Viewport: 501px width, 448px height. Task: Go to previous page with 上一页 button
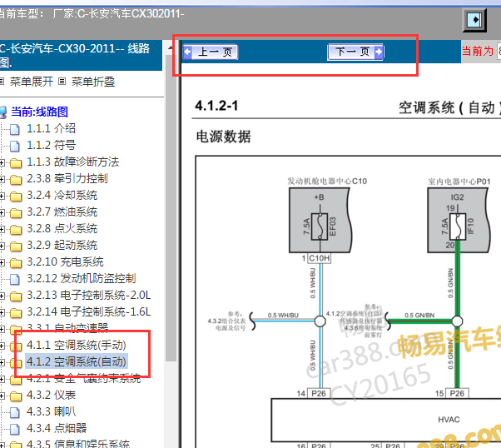[x=211, y=52]
